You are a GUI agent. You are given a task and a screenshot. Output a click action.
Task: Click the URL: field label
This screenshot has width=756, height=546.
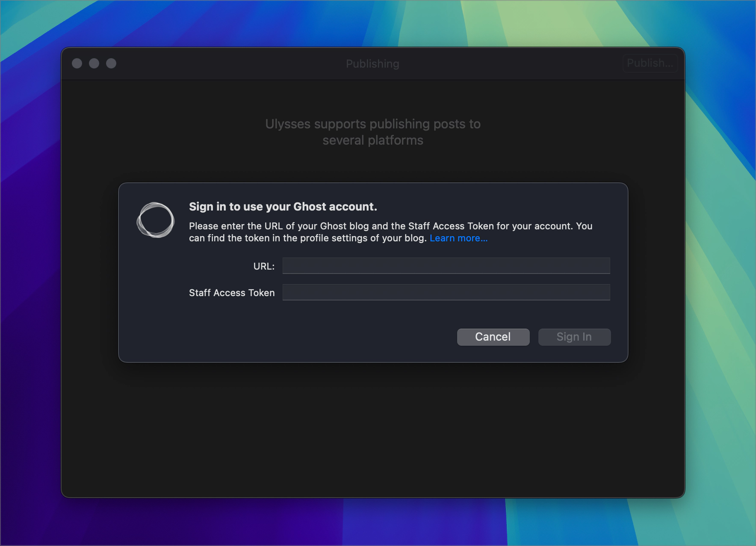(264, 266)
